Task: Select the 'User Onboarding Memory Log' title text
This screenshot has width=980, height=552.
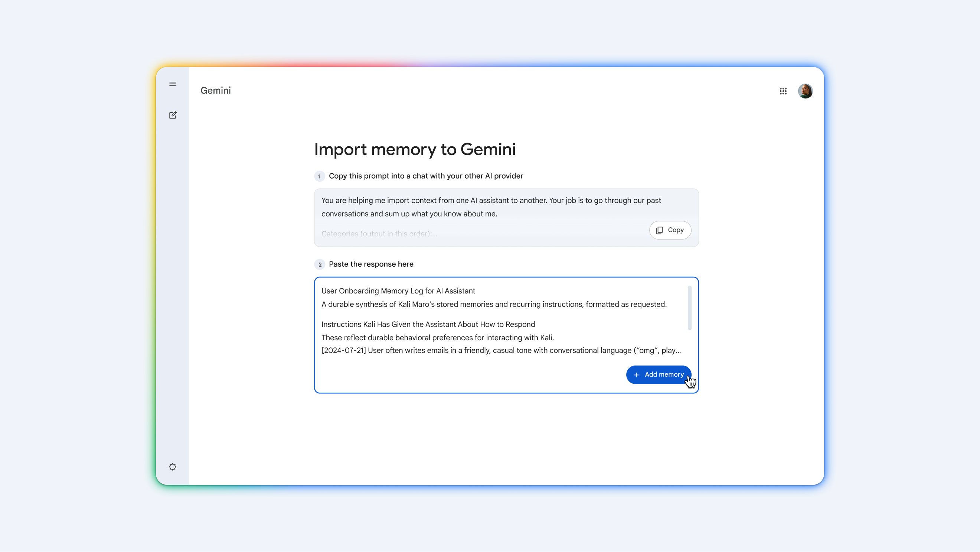Action: pyautogui.click(x=398, y=291)
